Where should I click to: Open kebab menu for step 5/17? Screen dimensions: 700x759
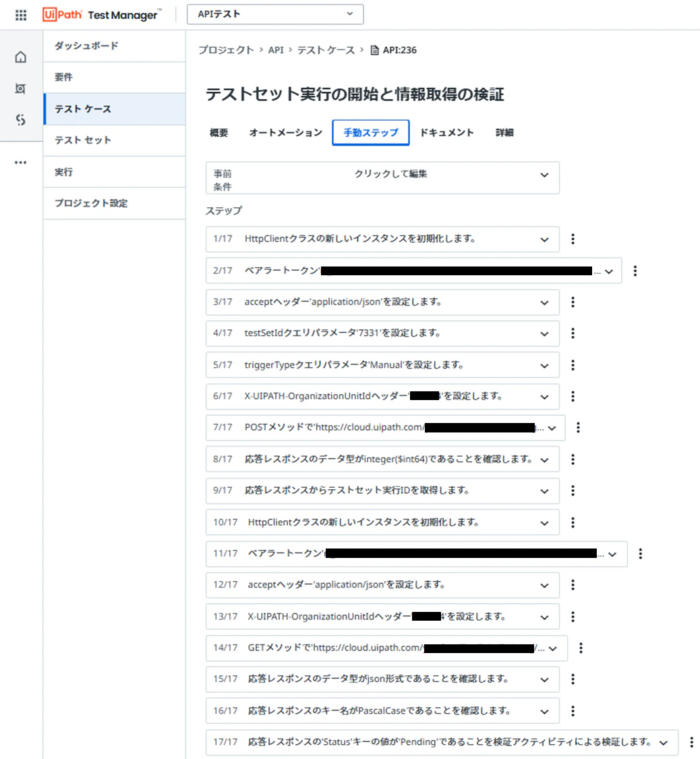[573, 365]
